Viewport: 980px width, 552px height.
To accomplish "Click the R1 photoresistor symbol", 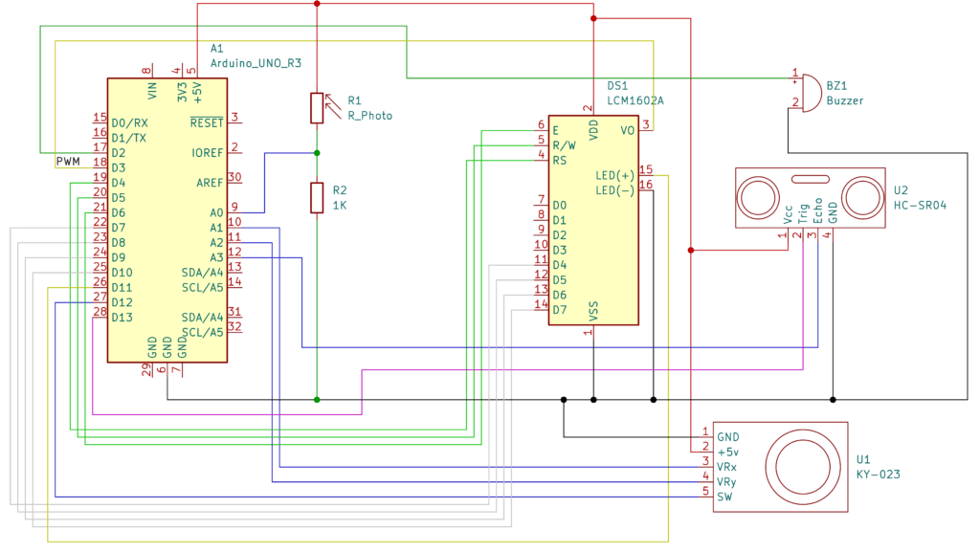I will tap(317, 108).
